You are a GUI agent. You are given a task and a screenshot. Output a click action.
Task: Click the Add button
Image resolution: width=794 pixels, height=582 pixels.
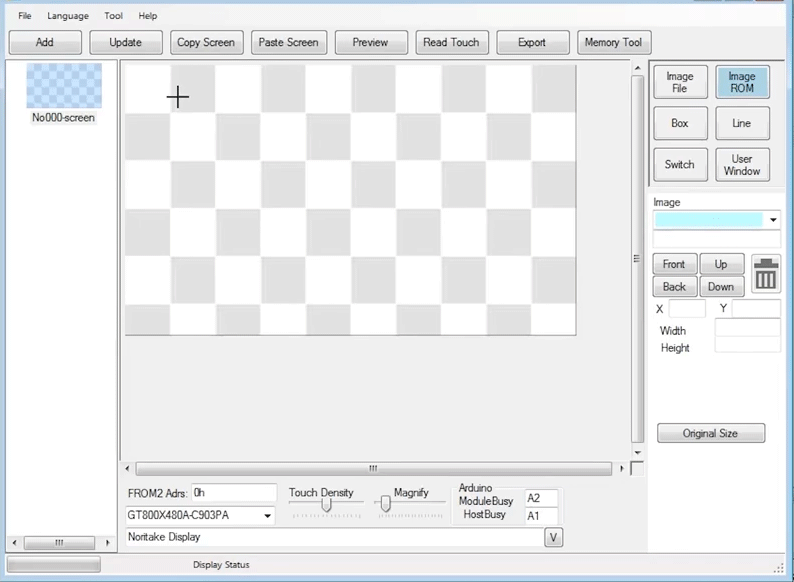pos(44,42)
